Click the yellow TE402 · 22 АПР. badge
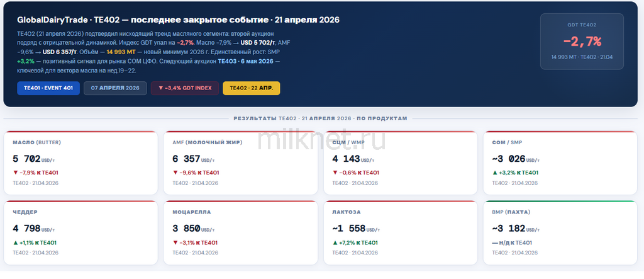The height and width of the screenshot is (279, 644). tap(252, 88)
